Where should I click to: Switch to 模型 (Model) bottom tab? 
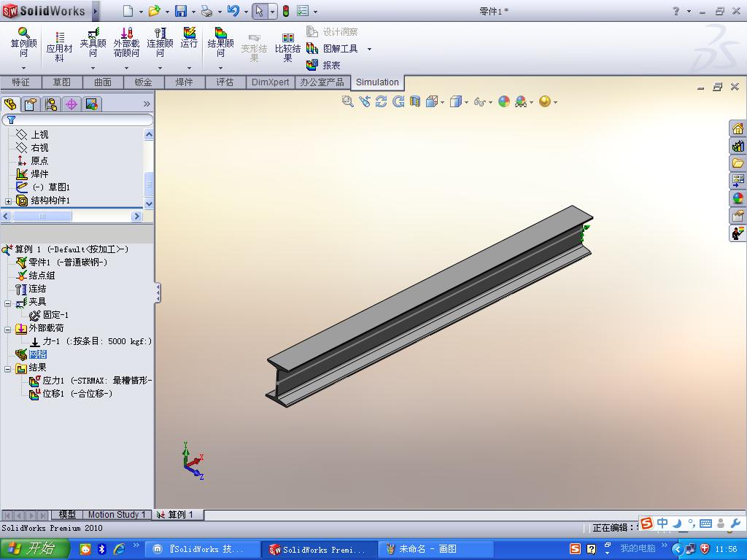[x=67, y=515]
